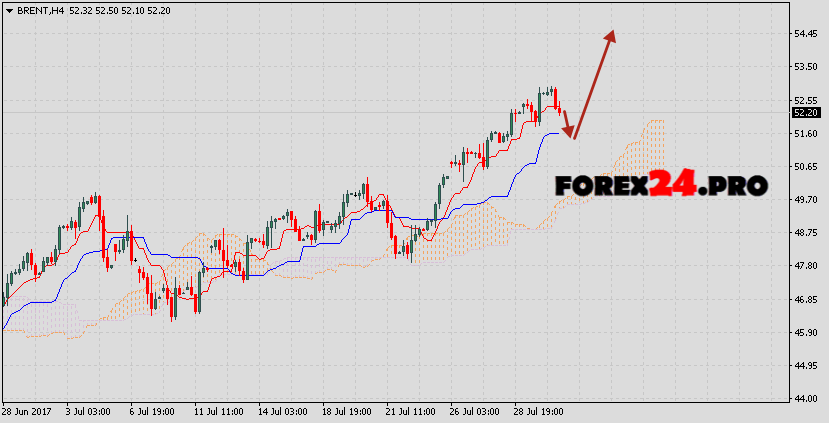
Task: Click the 44.00 price at axis bottom
Action: 806,399
